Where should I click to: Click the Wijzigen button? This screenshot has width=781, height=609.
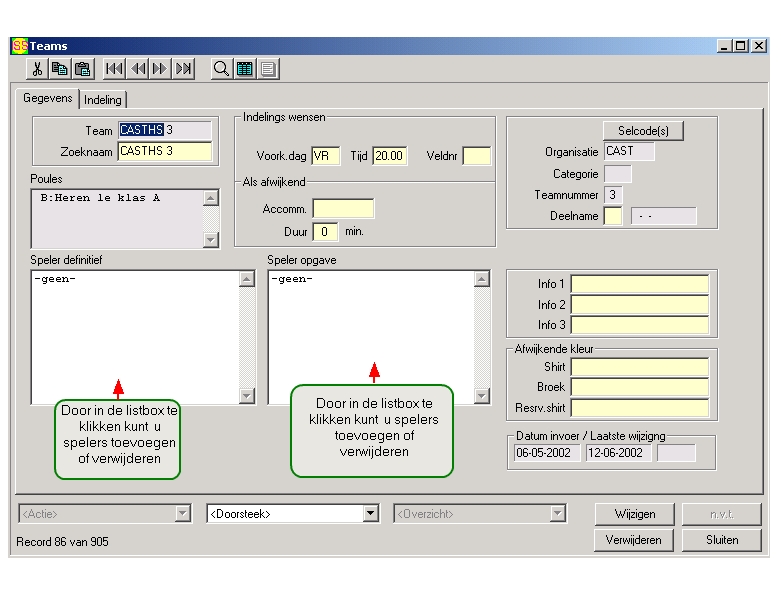pos(635,514)
